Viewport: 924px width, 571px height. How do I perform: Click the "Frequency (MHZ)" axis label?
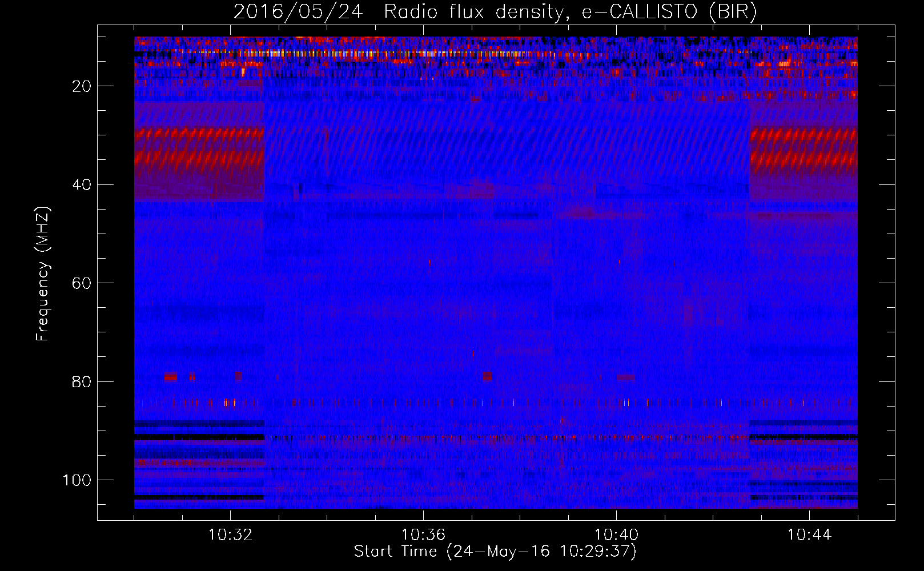pyautogui.click(x=43, y=274)
